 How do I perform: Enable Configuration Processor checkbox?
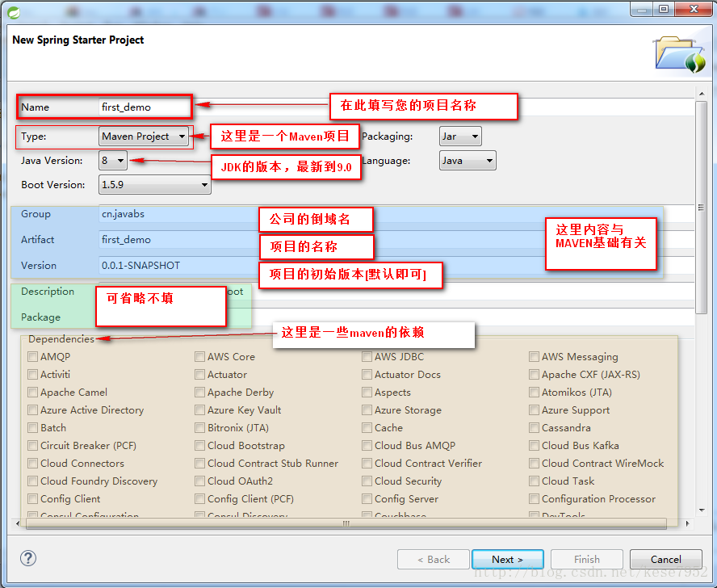[534, 499]
